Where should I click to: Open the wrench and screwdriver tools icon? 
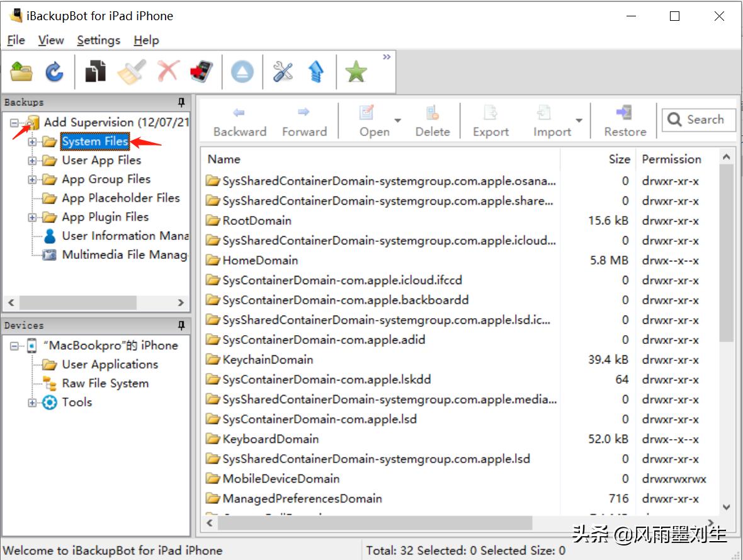283,72
